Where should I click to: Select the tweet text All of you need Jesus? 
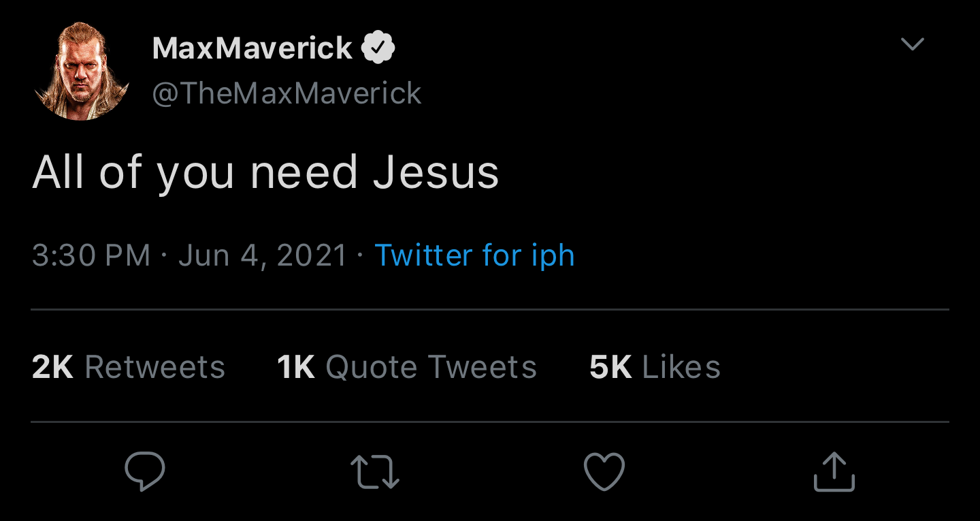(266, 172)
